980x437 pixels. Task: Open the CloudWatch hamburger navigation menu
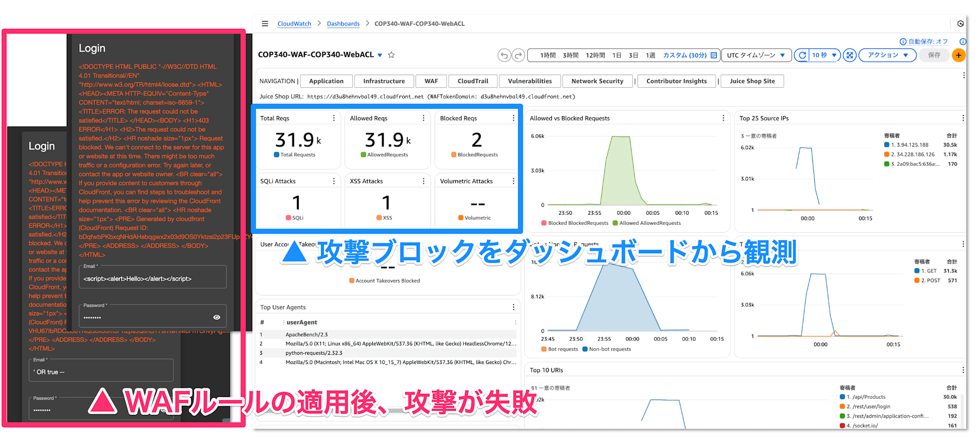point(265,24)
